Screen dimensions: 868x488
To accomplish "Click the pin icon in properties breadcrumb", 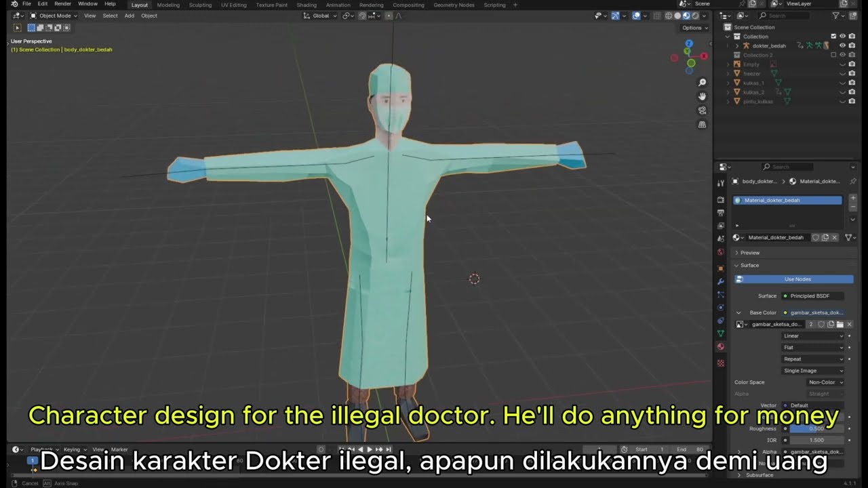I will 852,181.
